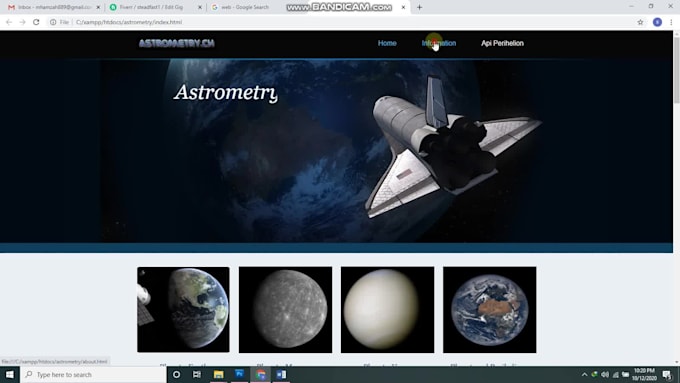Open the grey Mercury planet thumbnail

[285, 309]
